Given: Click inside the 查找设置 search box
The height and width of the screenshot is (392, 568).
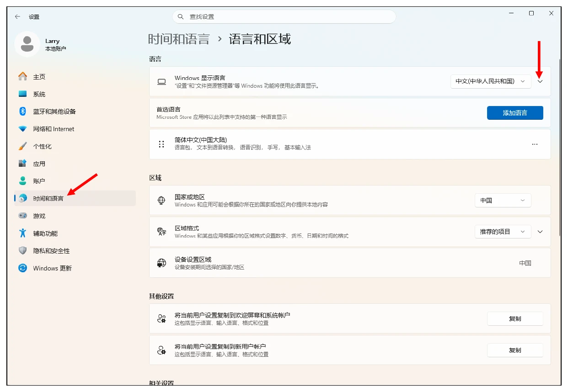Looking at the screenshot, I should [284, 16].
